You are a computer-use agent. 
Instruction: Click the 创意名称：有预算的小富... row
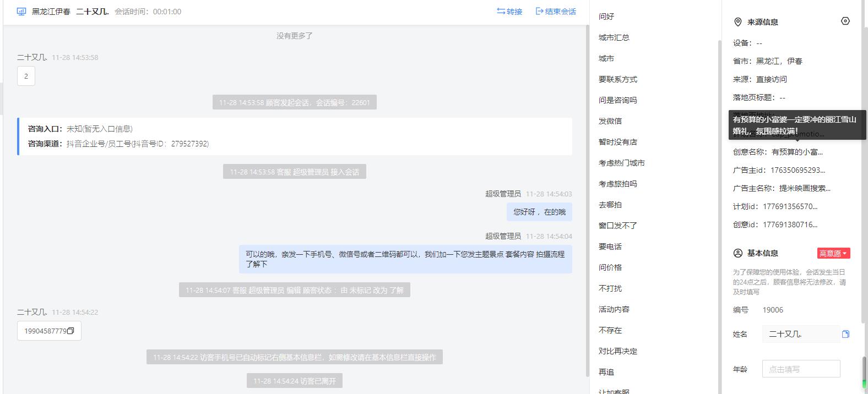(778, 152)
